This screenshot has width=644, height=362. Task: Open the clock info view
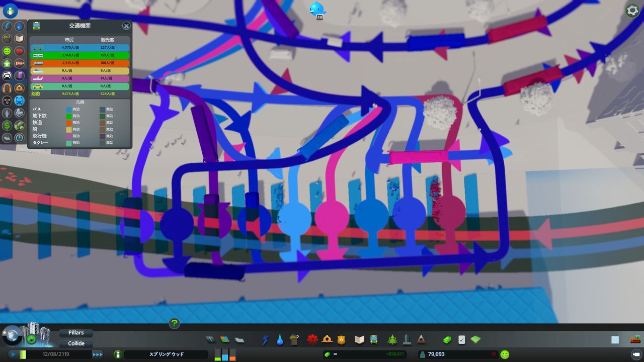[19, 138]
